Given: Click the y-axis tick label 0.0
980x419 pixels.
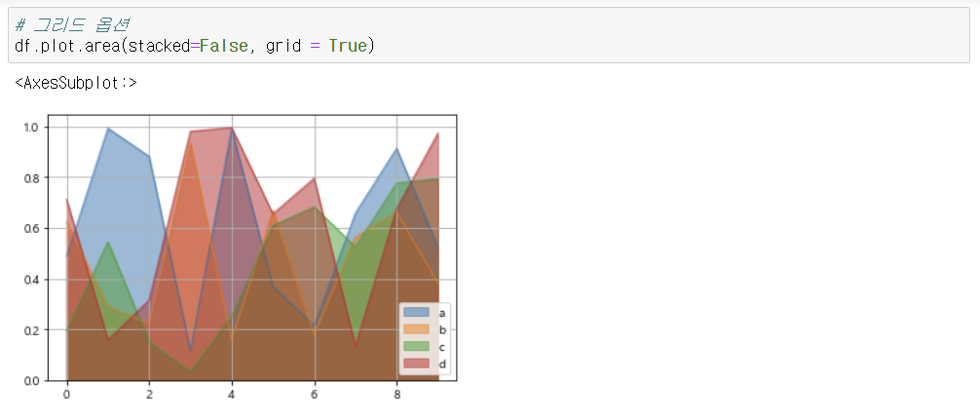Looking at the screenshot, I should pos(31,381).
